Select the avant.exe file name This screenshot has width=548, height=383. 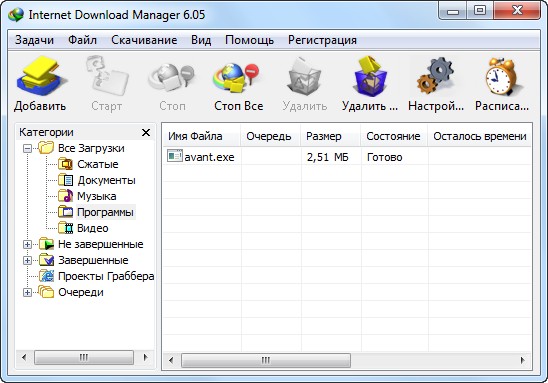(209, 157)
